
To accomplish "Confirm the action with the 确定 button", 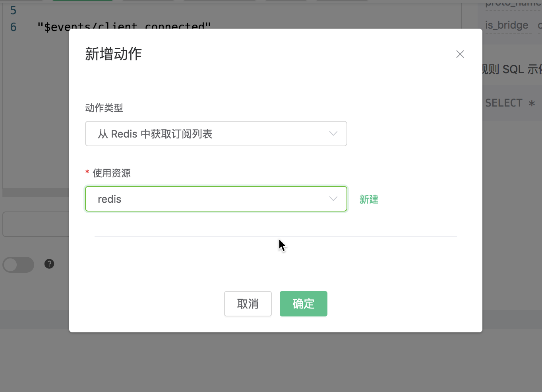I will click(x=304, y=304).
